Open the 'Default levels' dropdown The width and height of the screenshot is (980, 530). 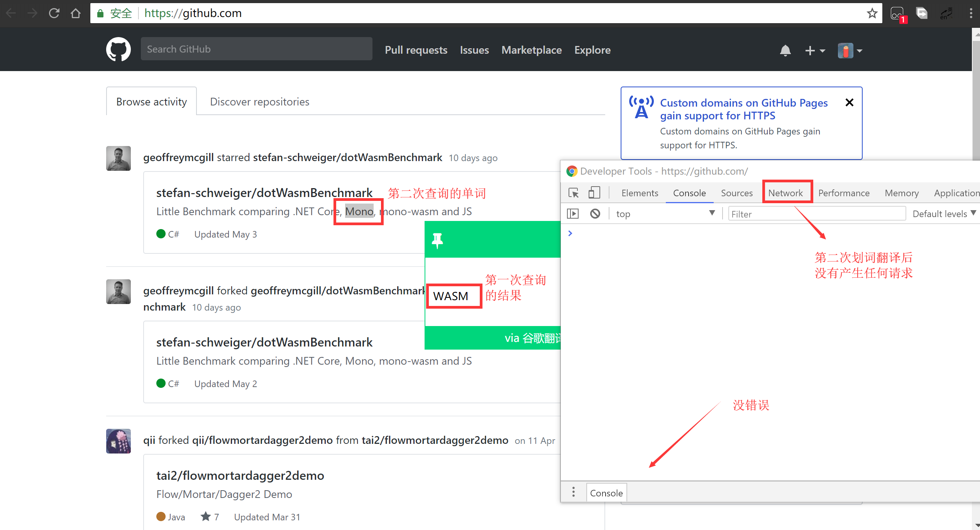click(x=943, y=213)
